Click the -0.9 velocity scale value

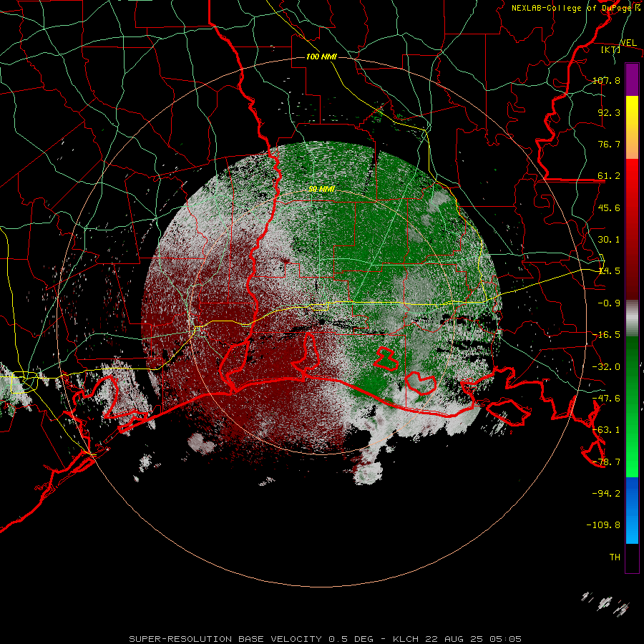[x=609, y=303]
